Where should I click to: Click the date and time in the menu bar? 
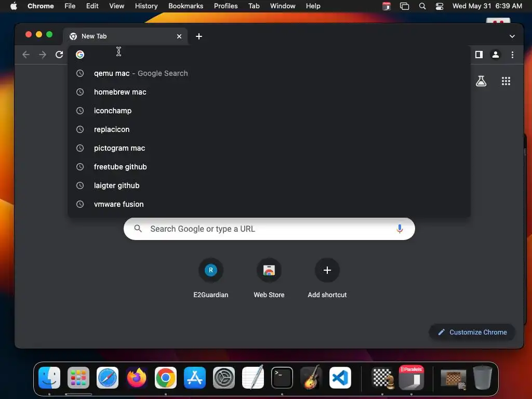point(487,6)
